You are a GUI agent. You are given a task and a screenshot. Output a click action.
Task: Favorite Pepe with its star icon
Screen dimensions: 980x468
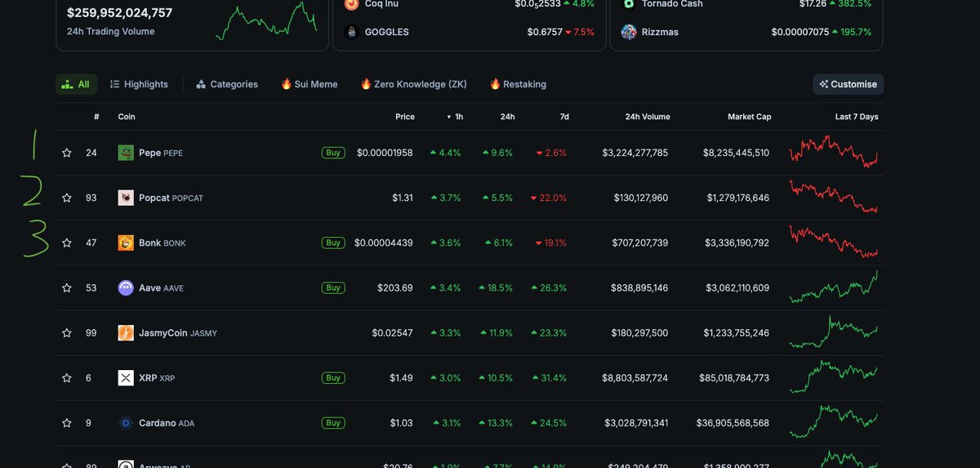point(67,153)
